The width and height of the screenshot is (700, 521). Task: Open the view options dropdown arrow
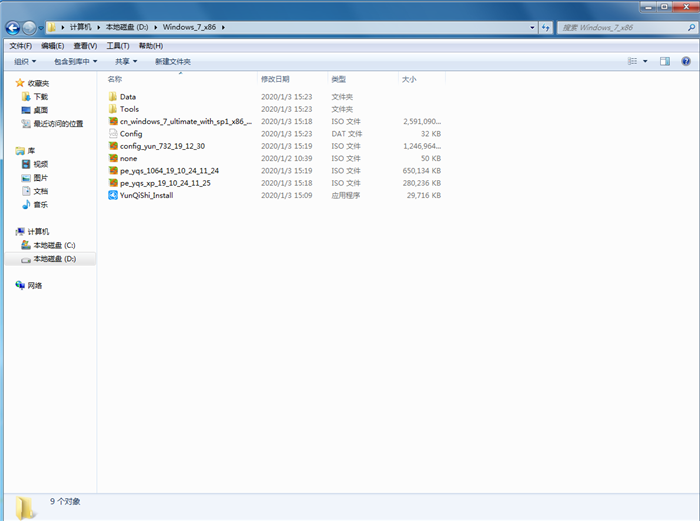pyautogui.click(x=645, y=61)
